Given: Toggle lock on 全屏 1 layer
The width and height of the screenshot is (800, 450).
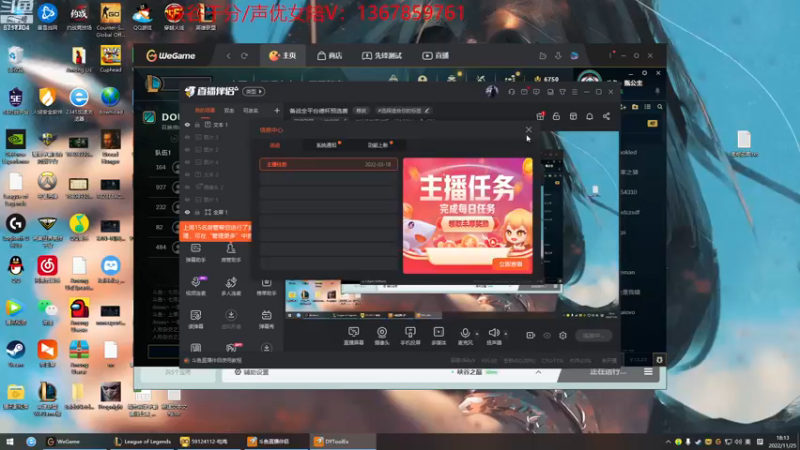Looking at the screenshot, I should 197,212.
